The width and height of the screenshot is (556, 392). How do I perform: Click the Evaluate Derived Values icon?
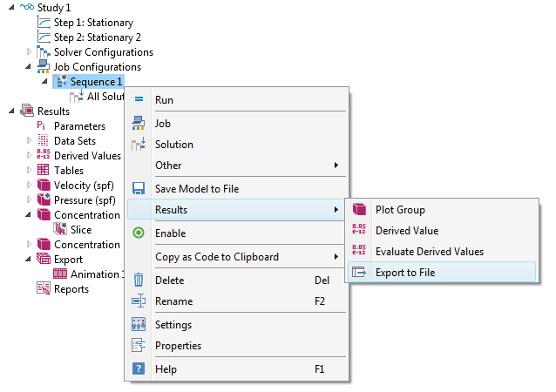coord(359,250)
